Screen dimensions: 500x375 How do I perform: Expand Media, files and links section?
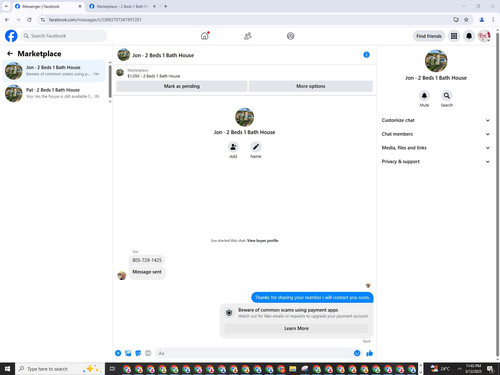436,148
